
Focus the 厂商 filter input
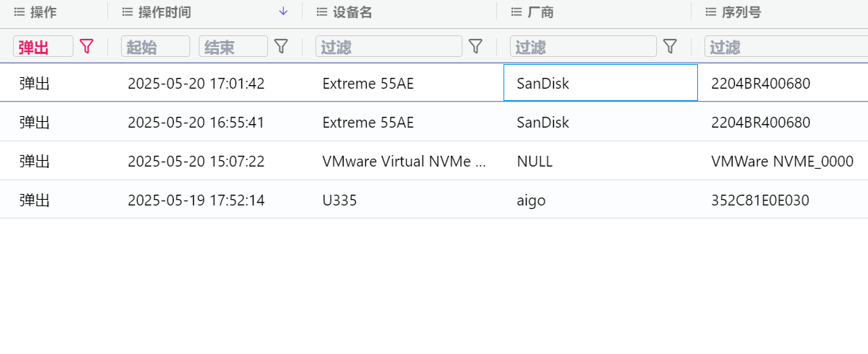click(x=583, y=46)
